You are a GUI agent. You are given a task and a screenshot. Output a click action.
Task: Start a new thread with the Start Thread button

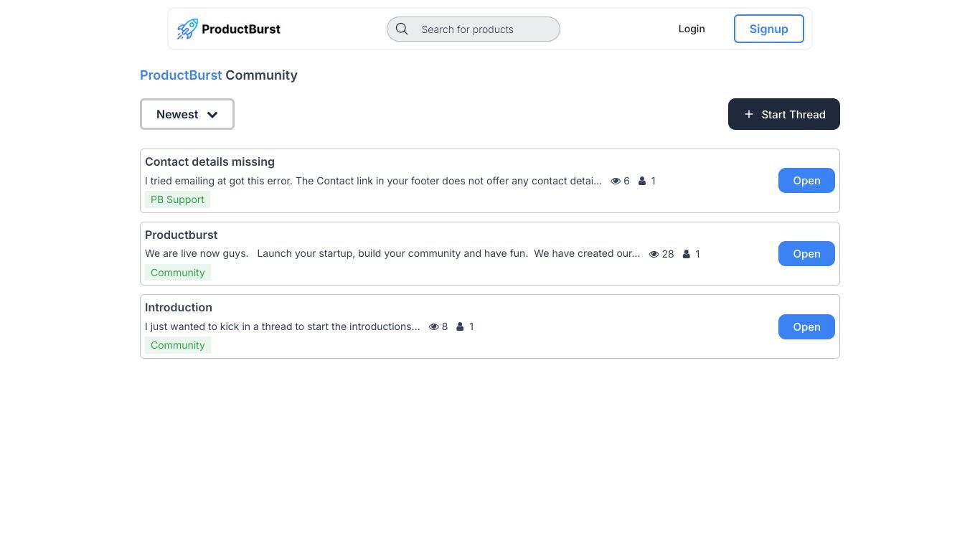click(784, 114)
